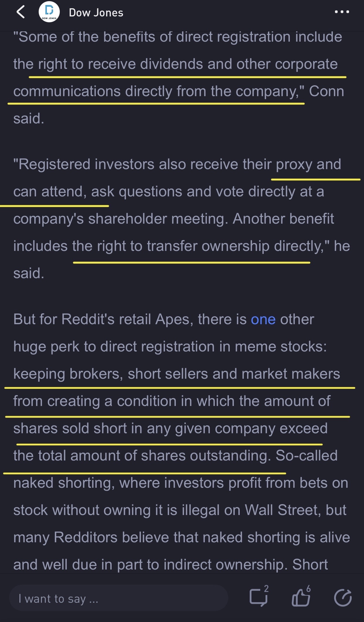The width and height of the screenshot is (364, 622).
Task: Tap the word "Redditors" in the article
Action: coord(86,538)
